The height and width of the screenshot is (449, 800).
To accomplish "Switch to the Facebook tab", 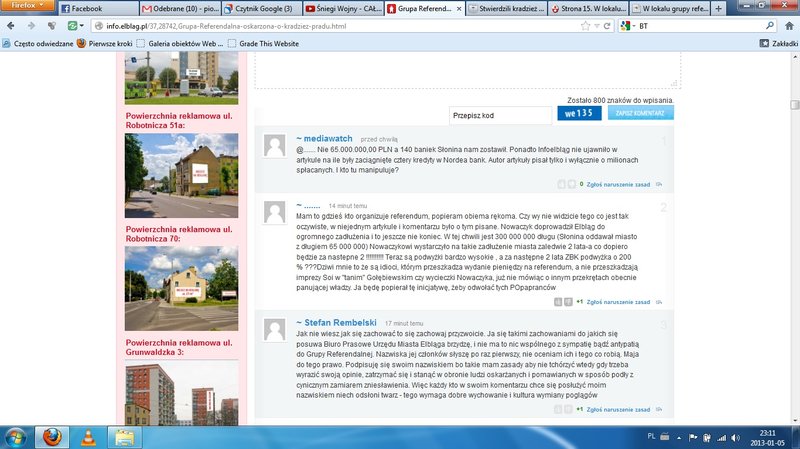I will point(97,9).
